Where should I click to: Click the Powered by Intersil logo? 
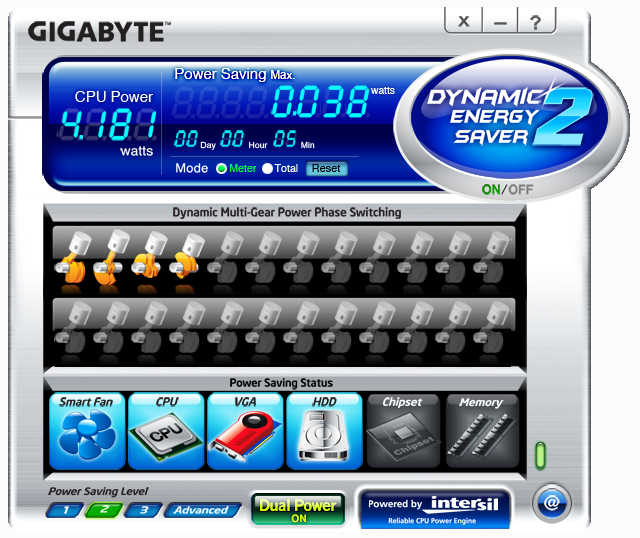coord(434,509)
